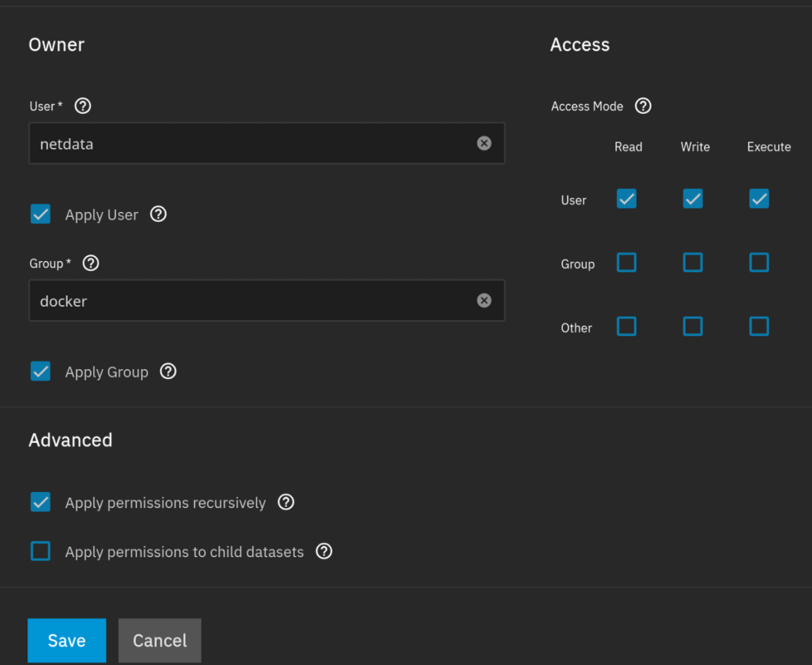The height and width of the screenshot is (665, 812).
Task: Clear the docker group field
Action: pyautogui.click(x=484, y=300)
